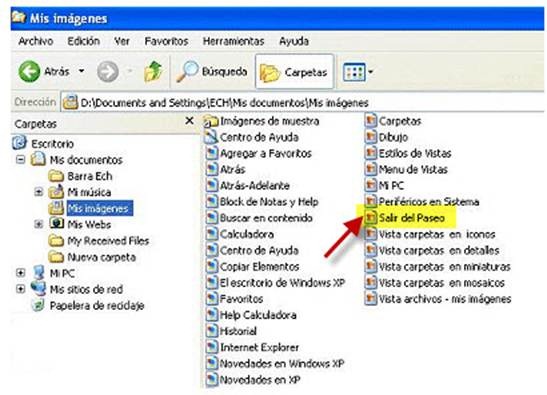Viewport: 547px width, 395px height.
Task: Select the first Centro de Ayuda file icon
Action: (211, 137)
